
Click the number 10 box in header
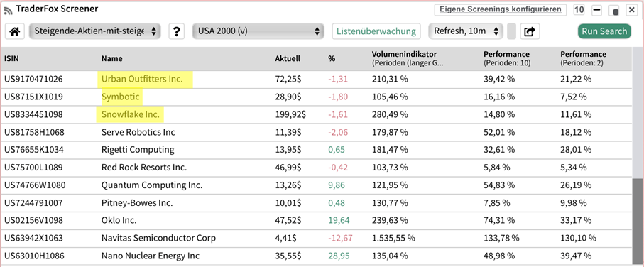point(579,9)
